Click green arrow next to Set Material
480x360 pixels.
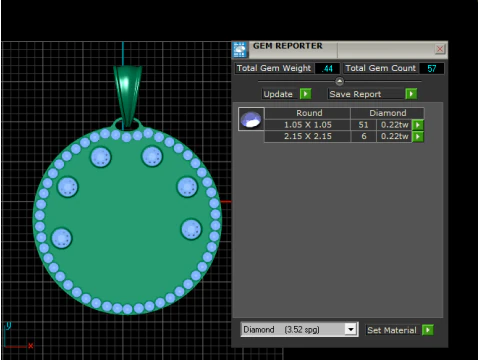pos(428,330)
